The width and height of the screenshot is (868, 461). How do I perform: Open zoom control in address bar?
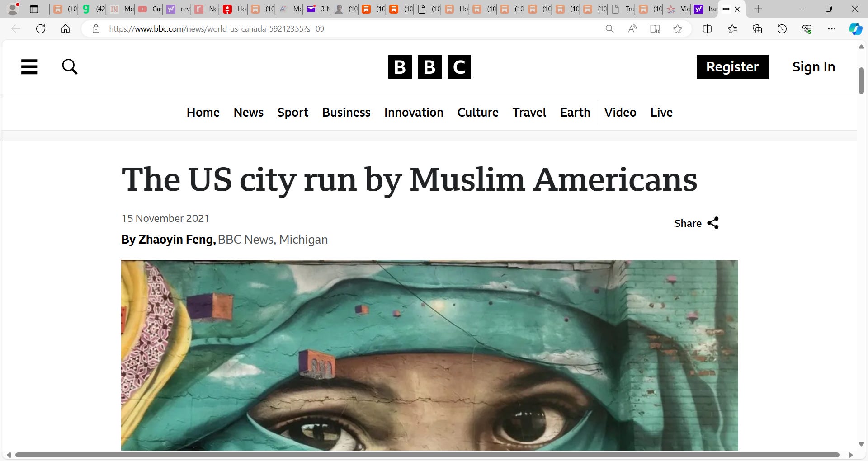[609, 29]
